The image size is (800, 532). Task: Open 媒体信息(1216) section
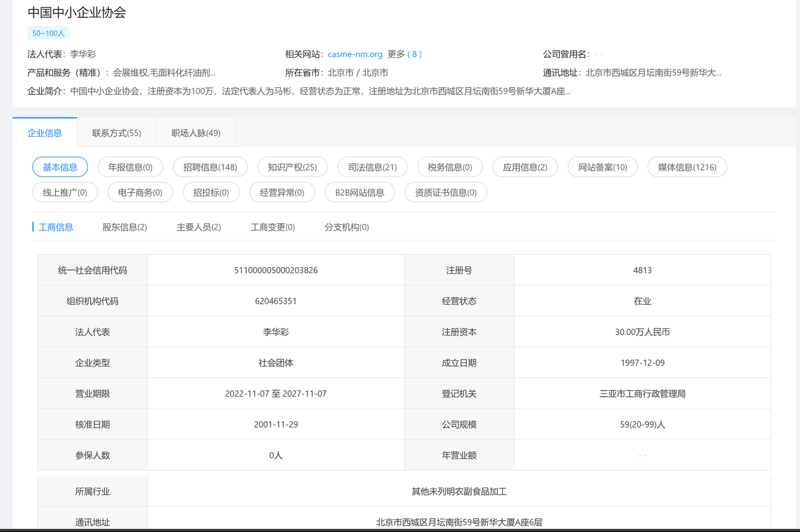tap(687, 167)
